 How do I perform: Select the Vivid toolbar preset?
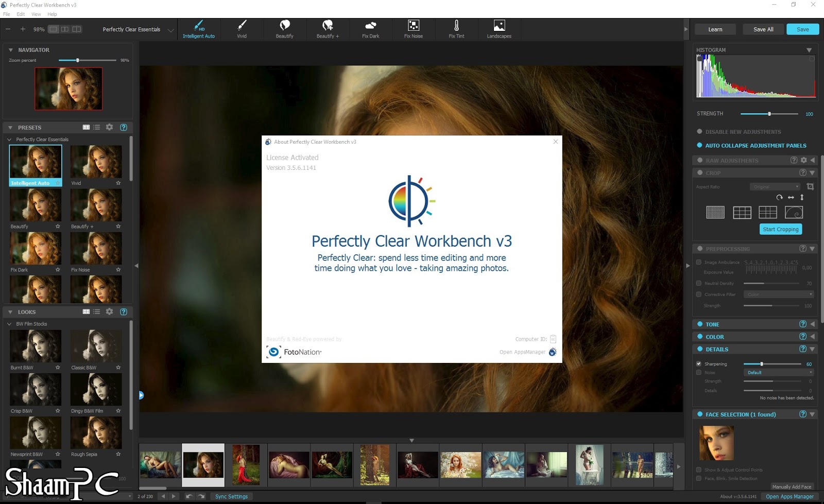point(242,29)
